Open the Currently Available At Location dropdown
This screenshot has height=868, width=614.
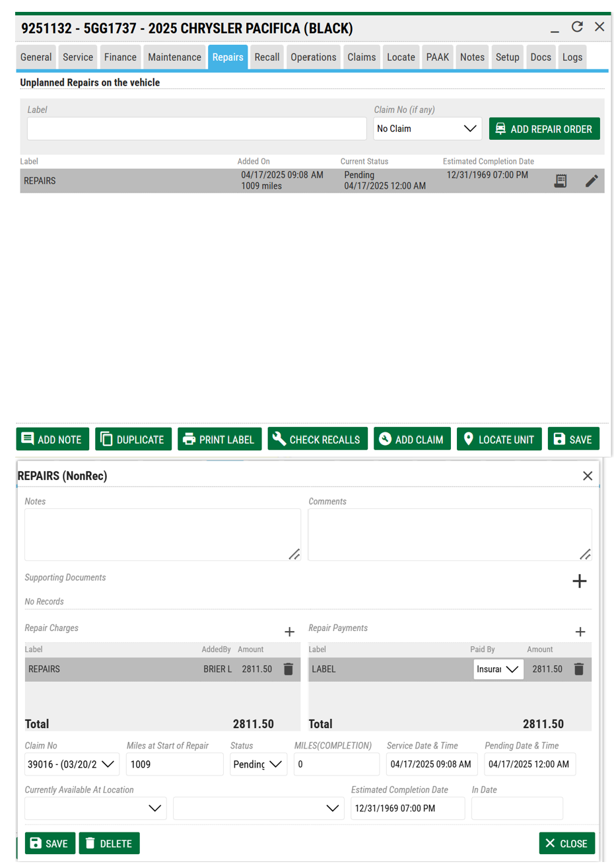coord(95,809)
